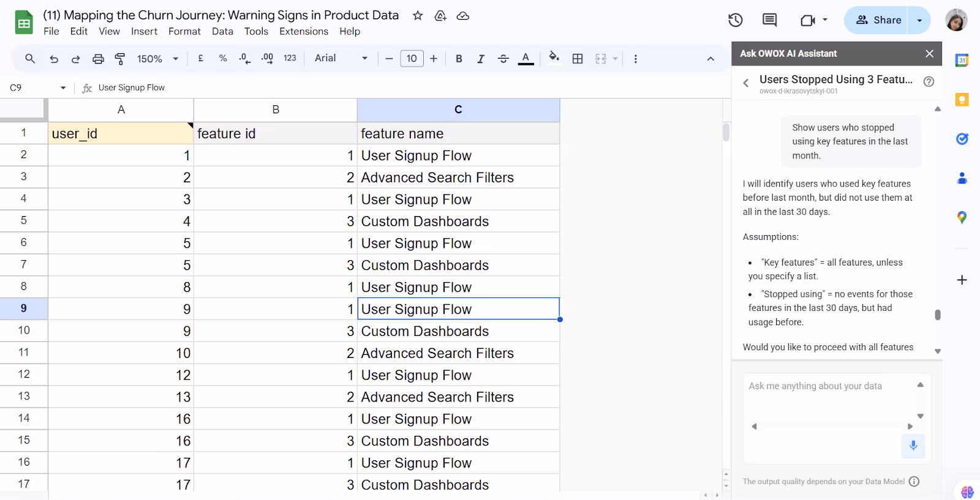Open the Google Sheets home icon
The image size is (980, 500).
coord(24,23)
